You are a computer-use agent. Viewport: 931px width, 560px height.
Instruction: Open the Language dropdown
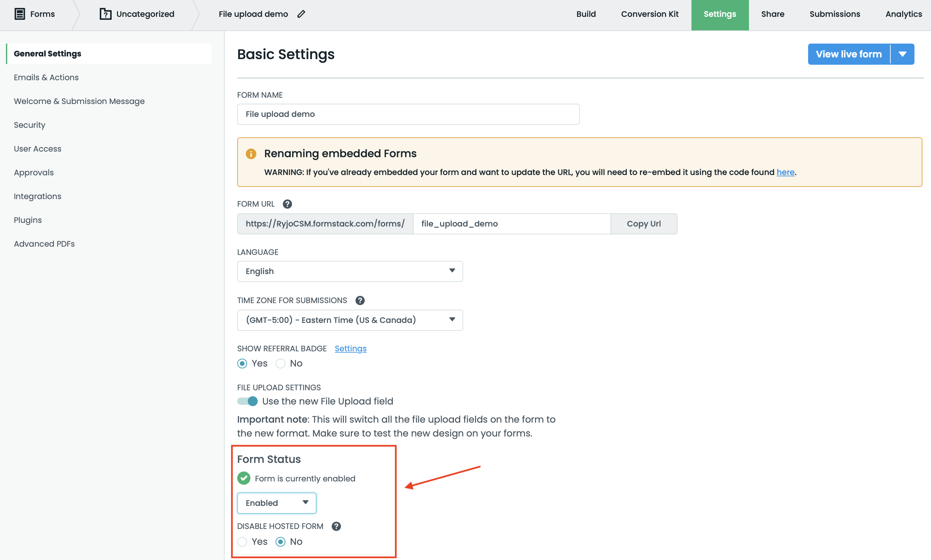click(350, 271)
